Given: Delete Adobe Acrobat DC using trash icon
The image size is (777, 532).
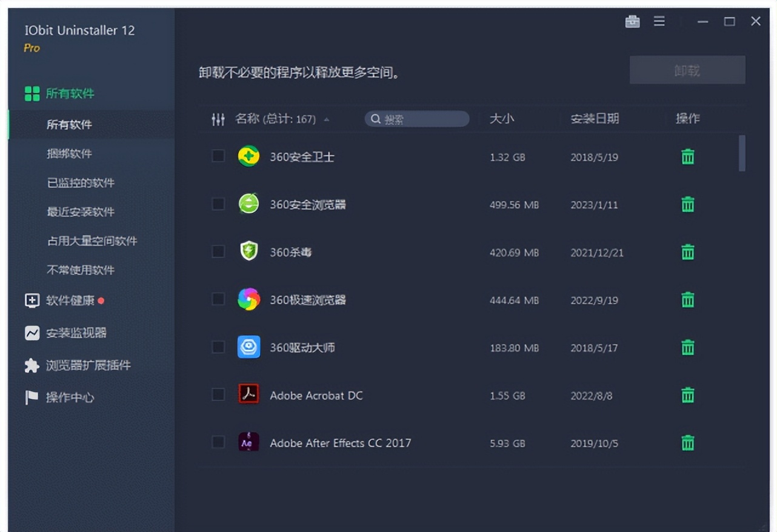Looking at the screenshot, I should 687,394.
